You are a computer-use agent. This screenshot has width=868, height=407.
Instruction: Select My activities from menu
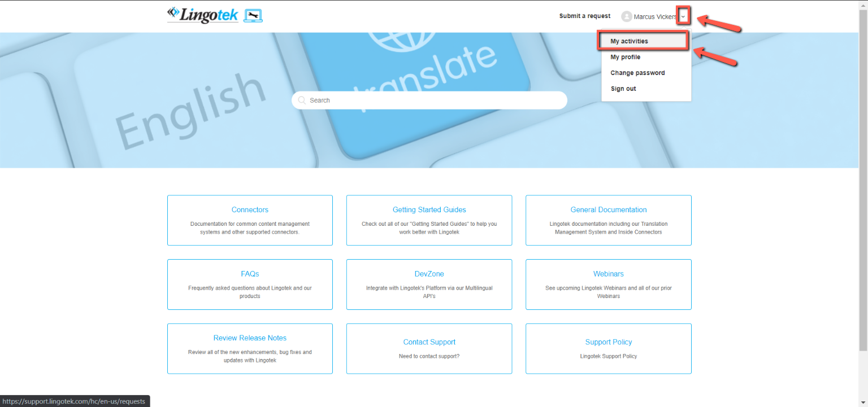click(629, 41)
